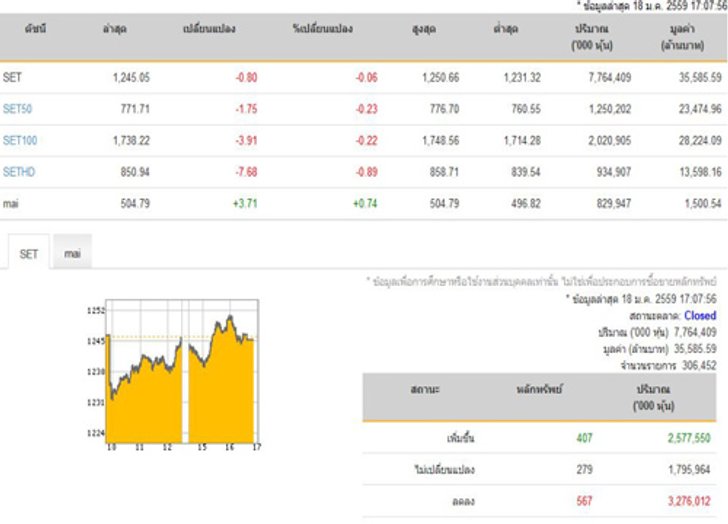Select mai value 1,500.54
The image size is (728, 524).
703,203
